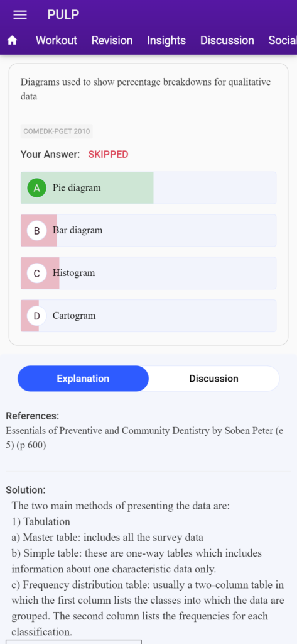This screenshot has width=297, height=644.
Task: Open the hamburger menu
Action: pyautogui.click(x=19, y=15)
